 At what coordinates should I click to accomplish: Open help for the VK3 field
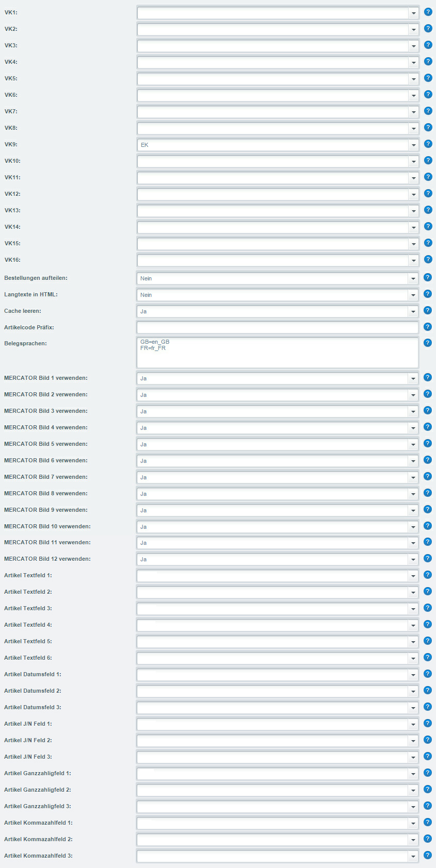(428, 45)
